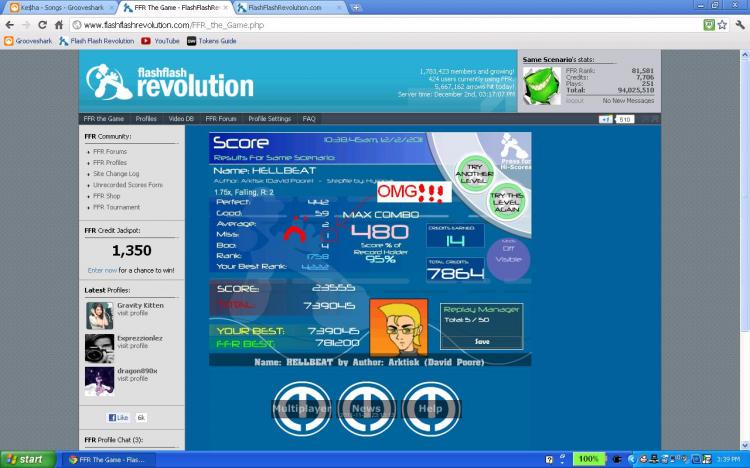Image resolution: width=750 pixels, height=468 pixels.
Task: Click the browser back arrow
Action: pyautogui.click(x=9, y=25)
